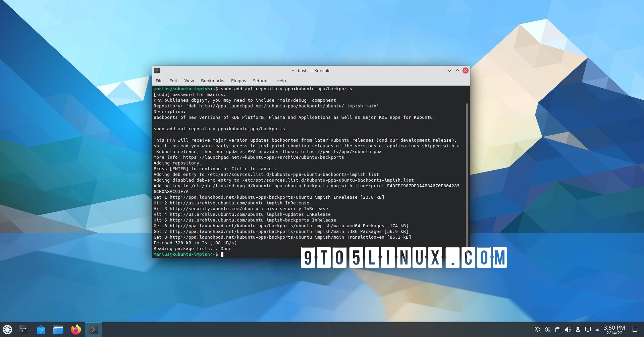Click the "PPA publishes dbgsym" line
This screenshot has height=337, width=644.
(245, 100)
